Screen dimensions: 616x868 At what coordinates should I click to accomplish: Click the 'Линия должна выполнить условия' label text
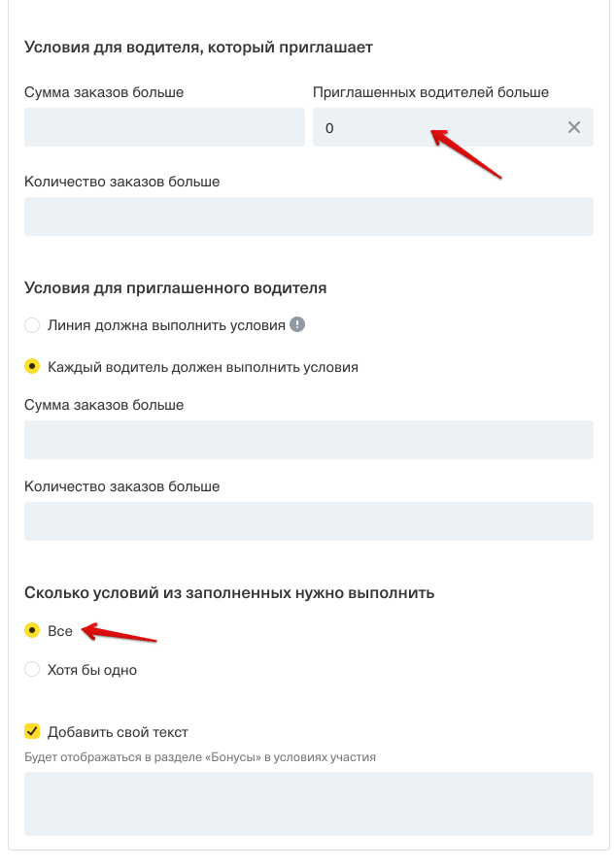[166, 325]
